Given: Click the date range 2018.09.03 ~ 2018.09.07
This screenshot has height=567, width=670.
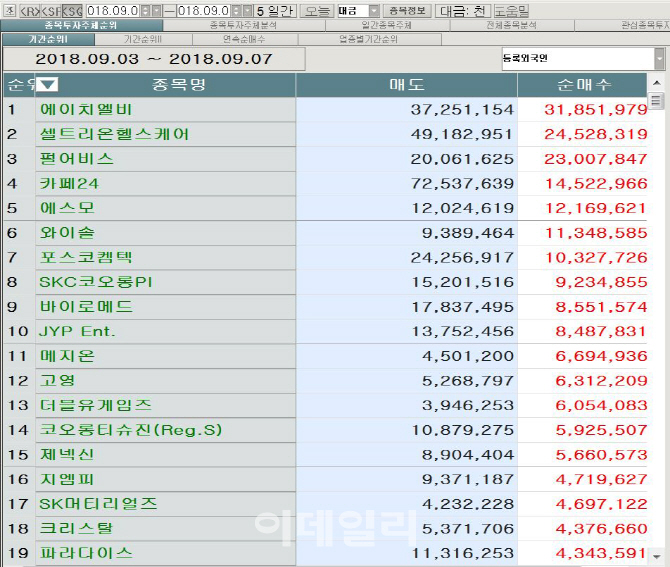Looking at the screenshot, I should (x=154, y=59).
